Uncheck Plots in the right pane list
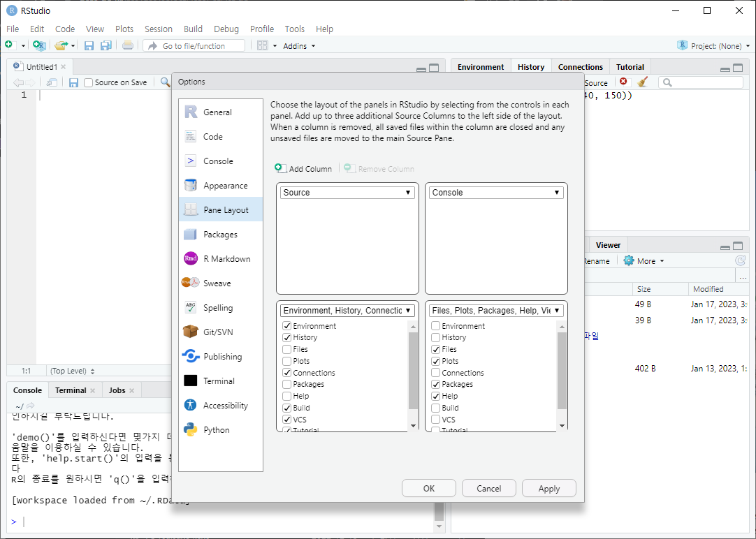This screenshot has height=539, width=756. click(436, 361)
